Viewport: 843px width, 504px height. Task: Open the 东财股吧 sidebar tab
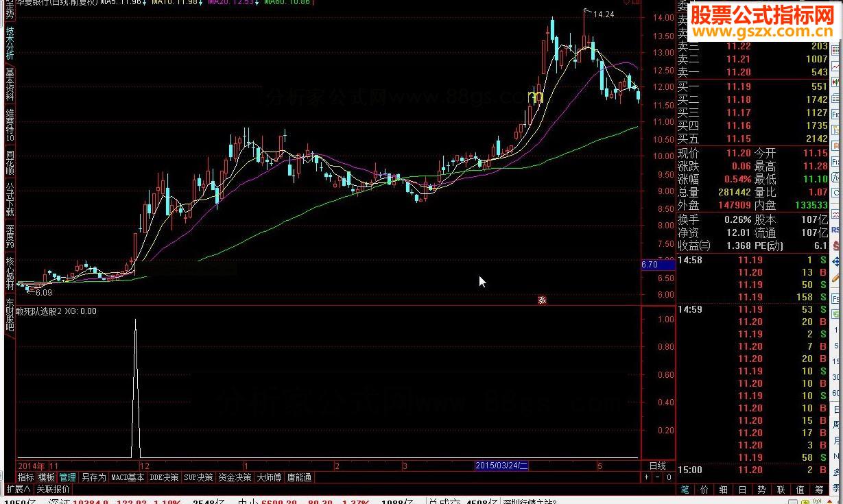click(x=10, y=314)
